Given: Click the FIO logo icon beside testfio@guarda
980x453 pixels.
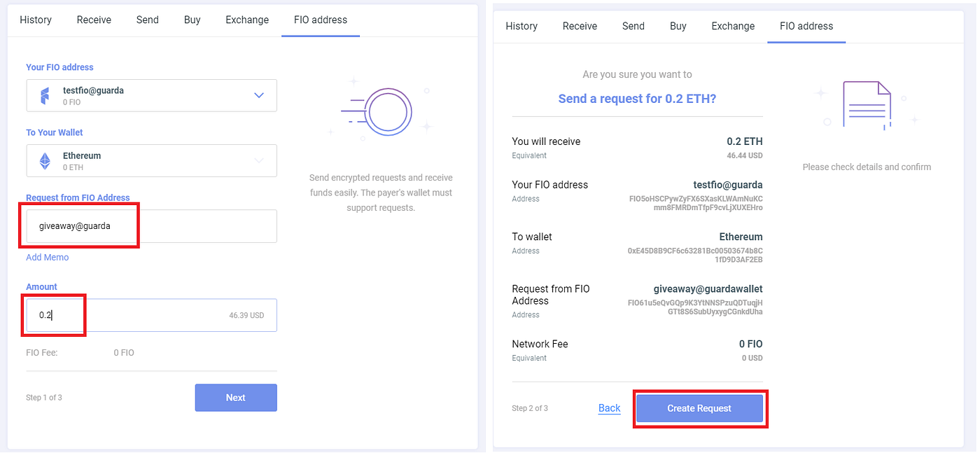Looking at the screenshot, I should 45,96.
